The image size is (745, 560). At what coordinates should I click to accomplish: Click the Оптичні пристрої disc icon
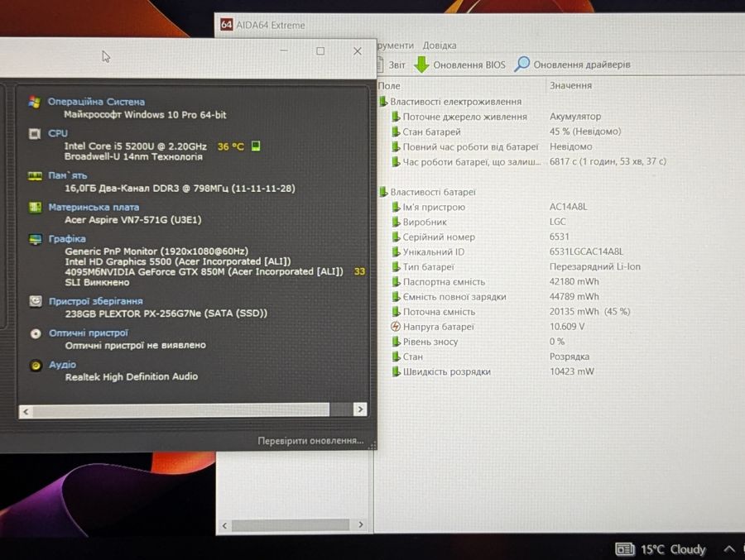(36, 333)
